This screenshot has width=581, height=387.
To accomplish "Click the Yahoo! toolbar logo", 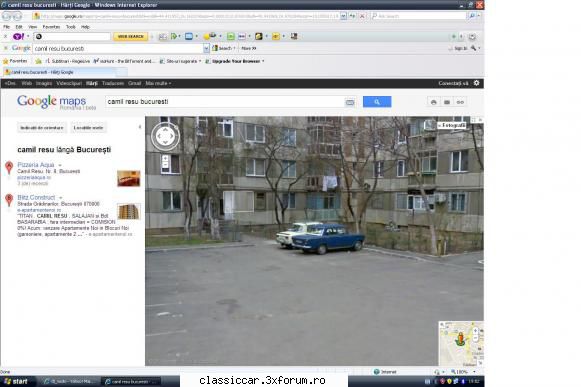I will [x=18, y=36].
